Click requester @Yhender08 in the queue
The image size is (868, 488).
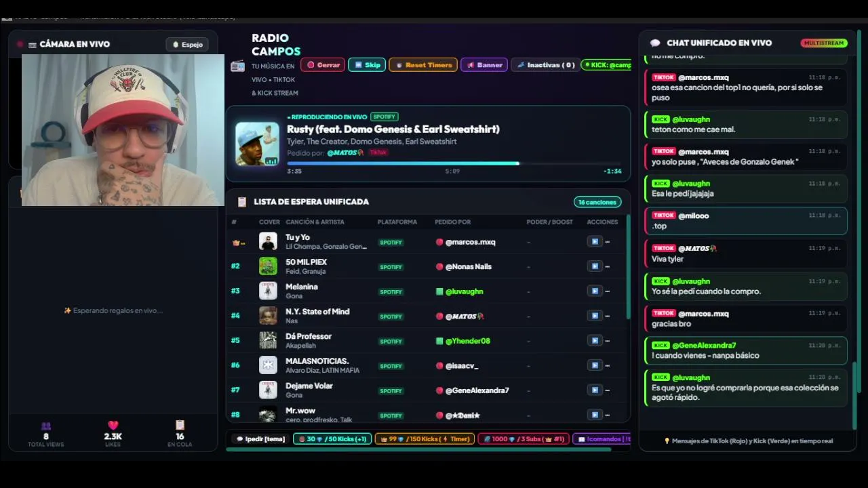tap(468, 341)
